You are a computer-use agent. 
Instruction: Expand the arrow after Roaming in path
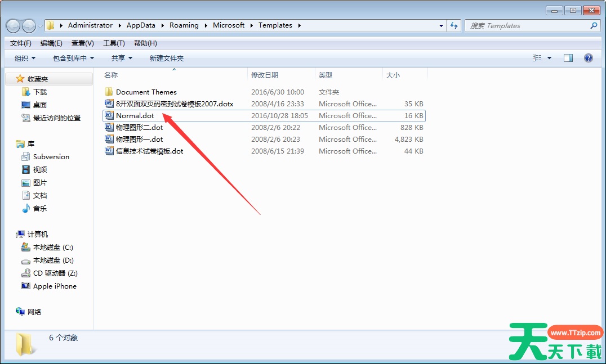206,25
